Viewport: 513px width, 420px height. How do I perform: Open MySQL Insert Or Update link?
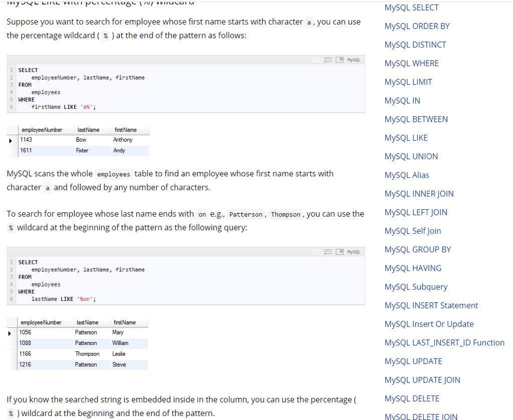coord(429,324)
